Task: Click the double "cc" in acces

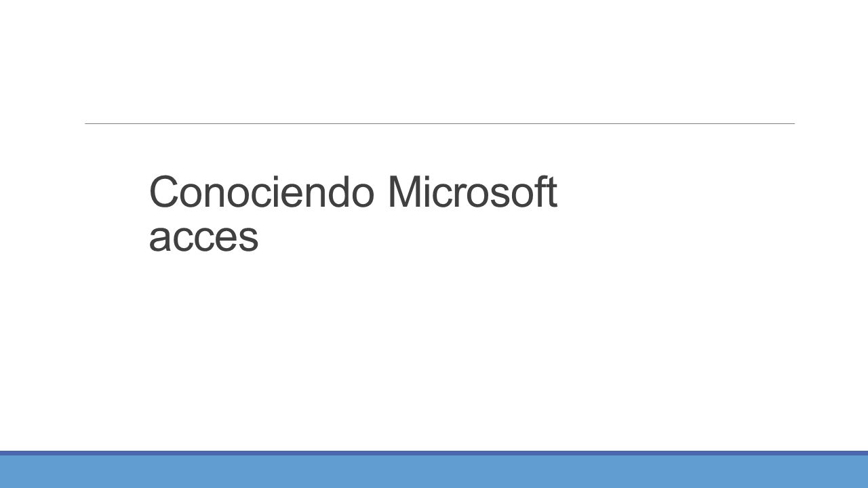Action: [193, 239]
